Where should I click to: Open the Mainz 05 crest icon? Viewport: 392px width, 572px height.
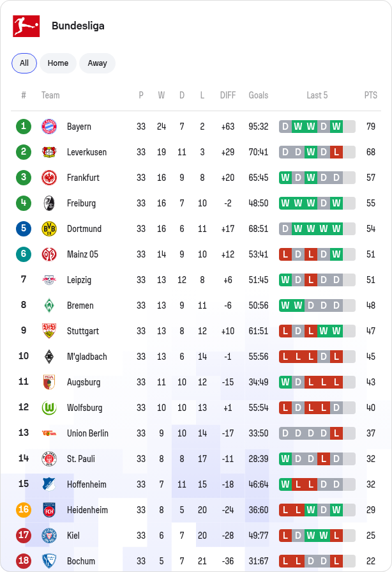(x=49, y=254)
